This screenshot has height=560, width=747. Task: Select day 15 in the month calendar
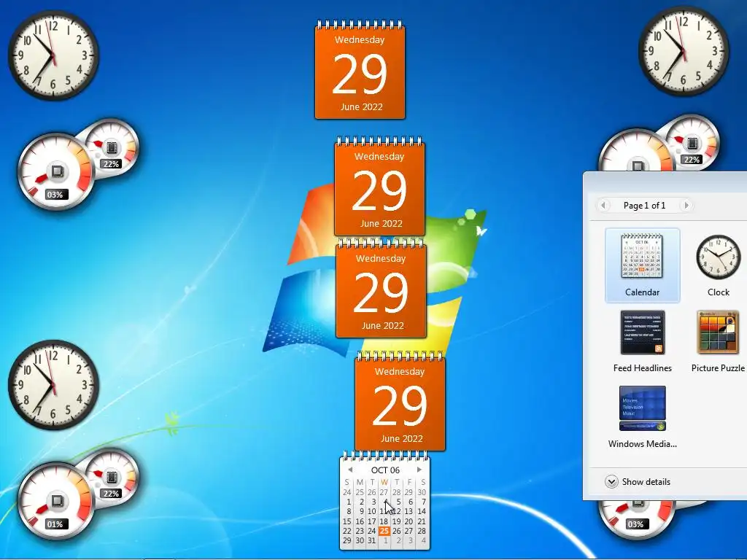coord(347,521)
